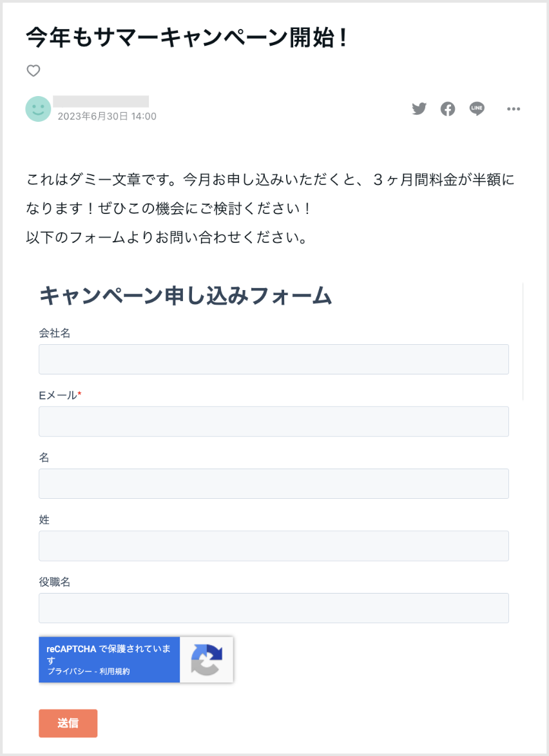Focus the 姓 input field
549x756 pixels.
click(274, 546)
